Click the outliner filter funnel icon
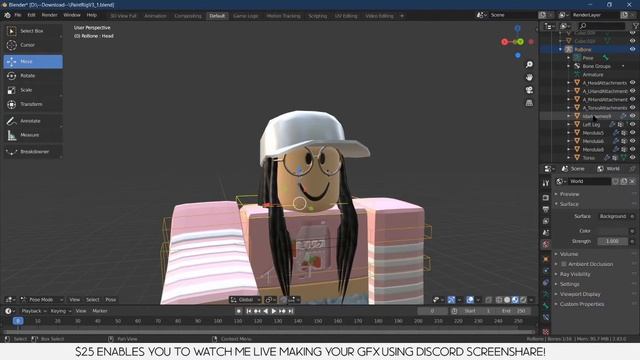640x360 pixels. click(635, 26)
